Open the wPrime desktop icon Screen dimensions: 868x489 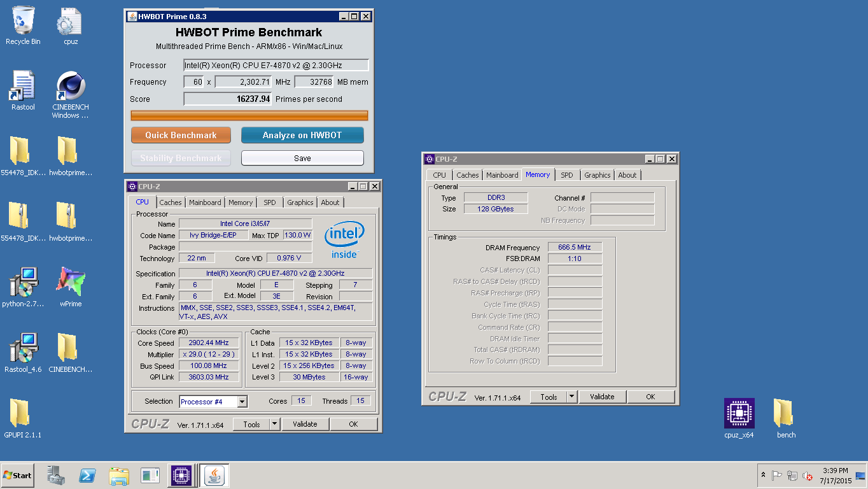[71, 288]
